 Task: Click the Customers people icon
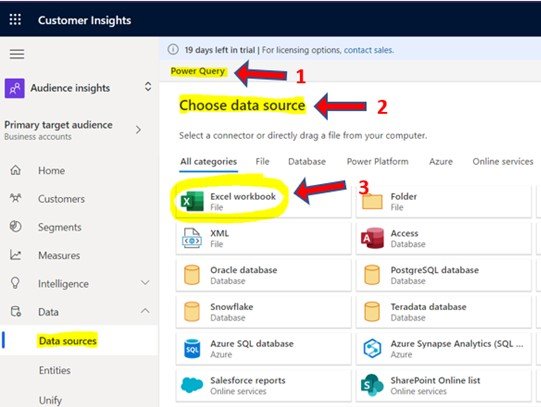click(16, 198)
